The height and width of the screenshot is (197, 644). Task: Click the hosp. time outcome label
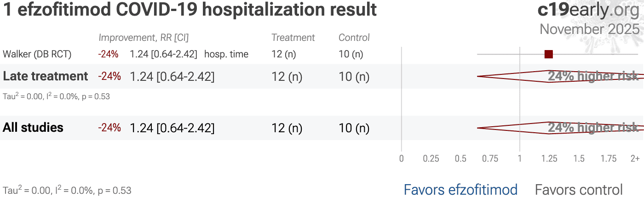(x=226, y=54)
